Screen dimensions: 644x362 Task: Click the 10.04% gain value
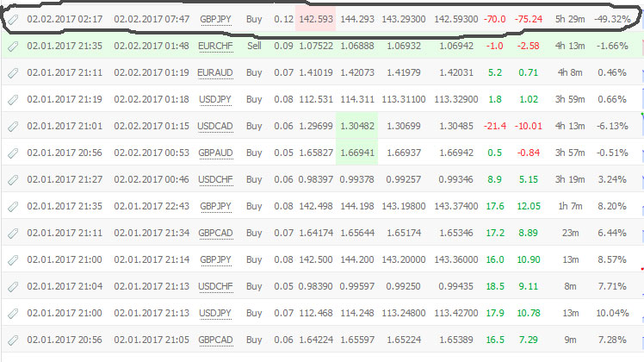[x=612, y=313]
